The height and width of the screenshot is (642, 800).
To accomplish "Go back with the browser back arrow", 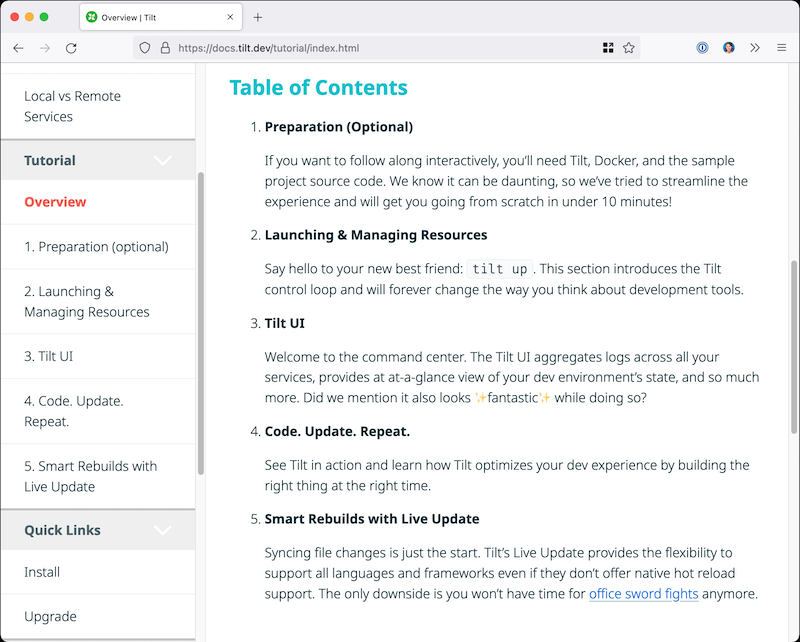I will tap(18, 48).
